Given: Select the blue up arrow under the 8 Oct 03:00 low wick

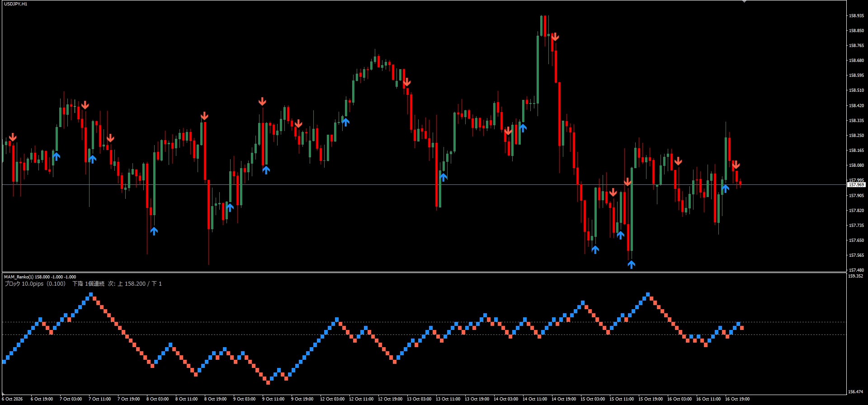Looking at the screenshot, I should [154, 231].
